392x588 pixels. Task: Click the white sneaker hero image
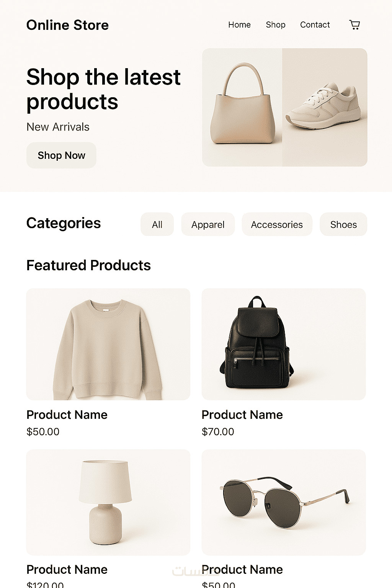tap(325, 107)
